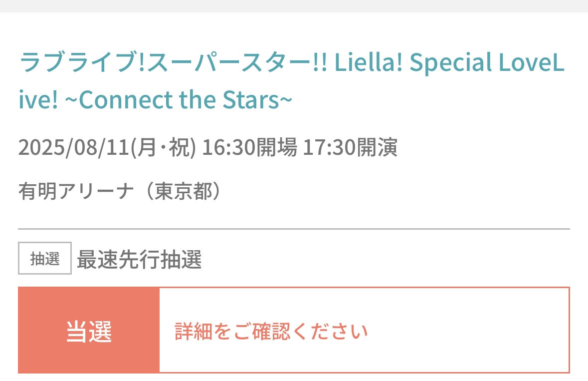This screenshot has height=381, width=588.
Task: Click the red 当選 result box
Action: (x=89, y=330)
